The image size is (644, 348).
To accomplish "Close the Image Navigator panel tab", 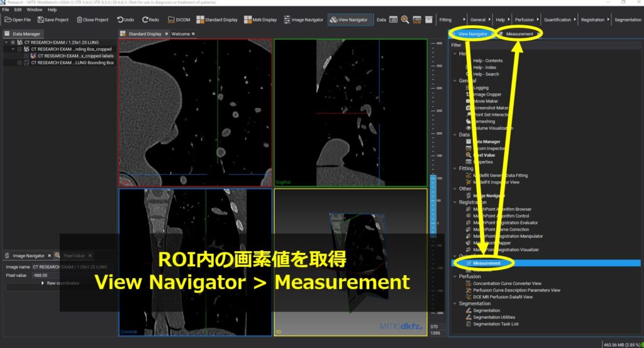I will 49,255.
